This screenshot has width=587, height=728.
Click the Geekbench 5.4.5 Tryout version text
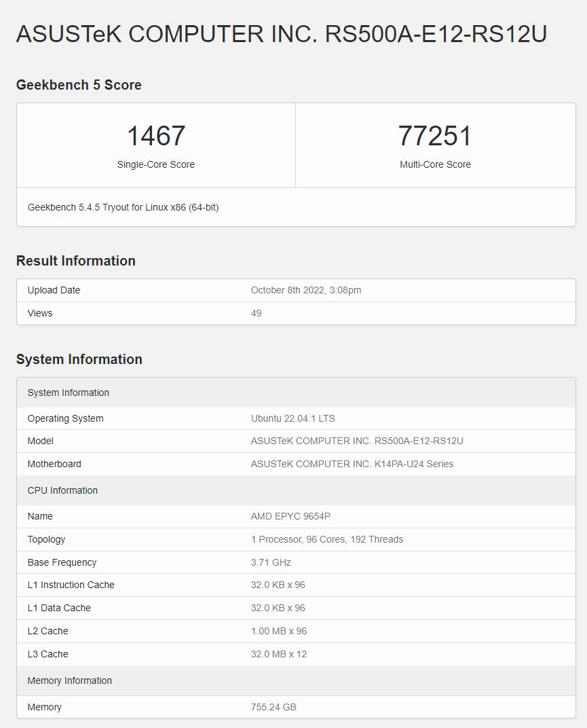(x=123, y=207)
